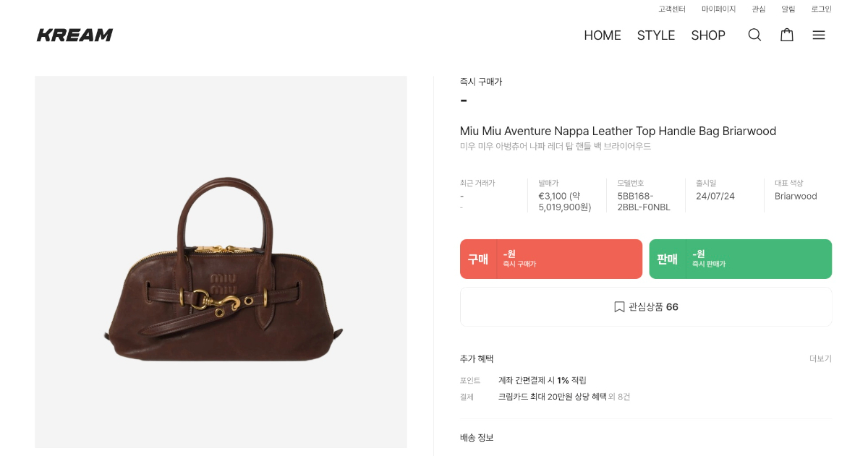
Task: Go to the HOME menu
Action: [x=603, y=35]
